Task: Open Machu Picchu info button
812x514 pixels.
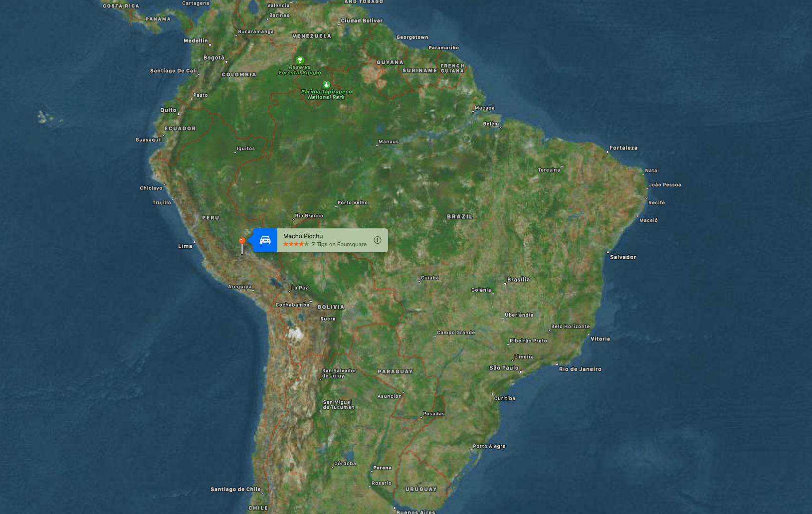Action: 378,240
